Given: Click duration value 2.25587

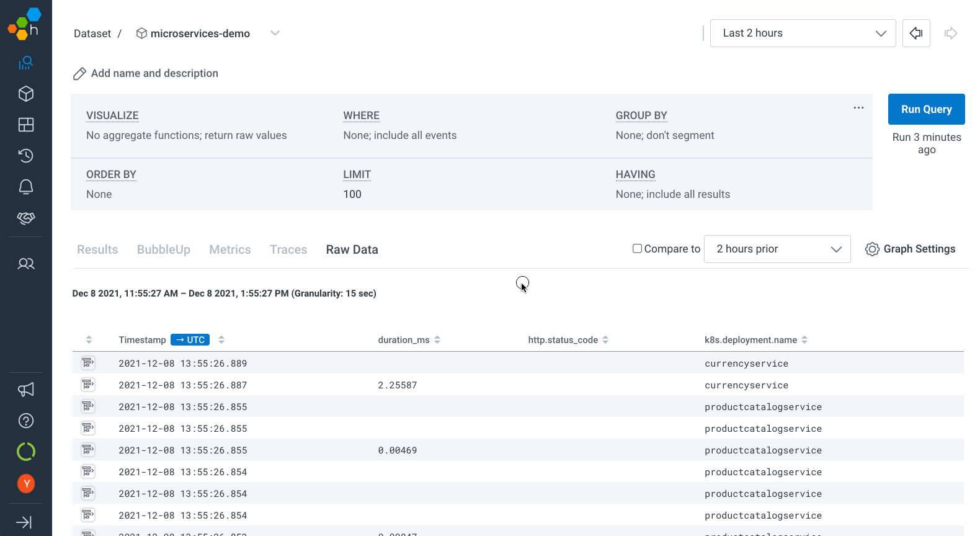Looking at the screenshot, I should (x=398, y=385).
